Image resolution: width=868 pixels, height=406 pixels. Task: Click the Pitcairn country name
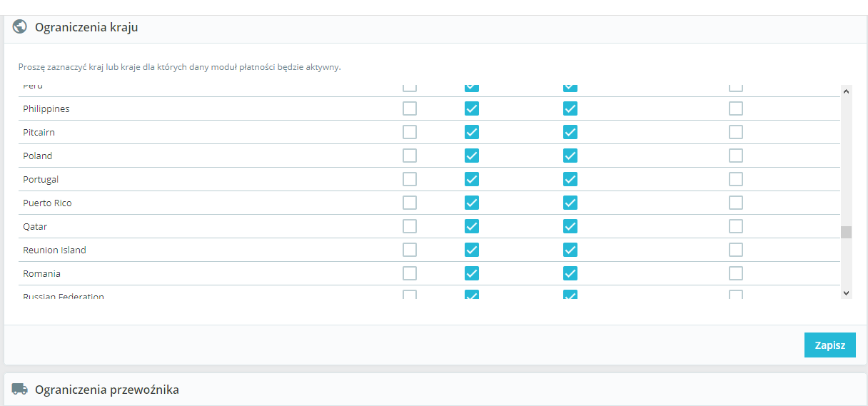[39, 132]
